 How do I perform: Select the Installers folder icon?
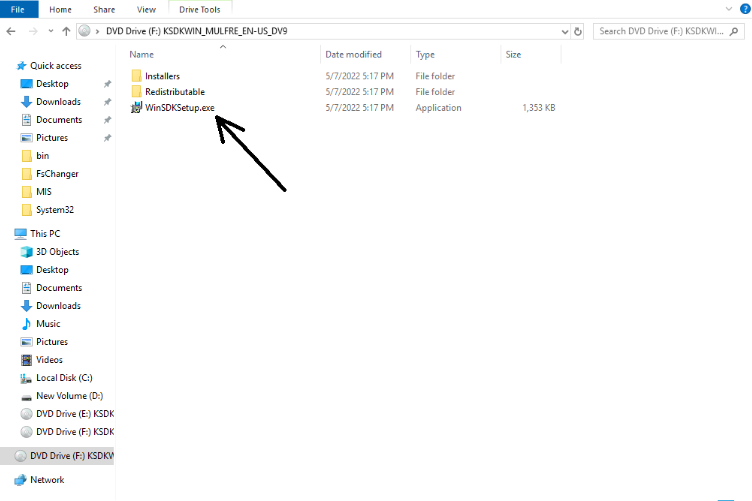136,76
